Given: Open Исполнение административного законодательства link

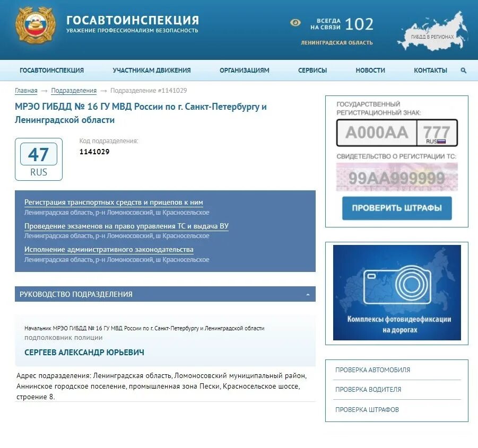Looking at the screenshot, I should pos(109,249).
